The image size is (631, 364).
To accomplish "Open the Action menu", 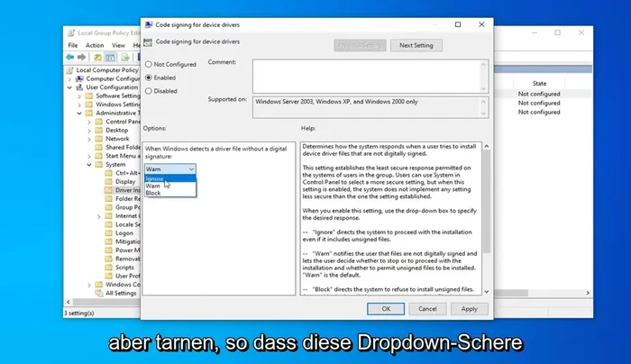I will point(95,45).
